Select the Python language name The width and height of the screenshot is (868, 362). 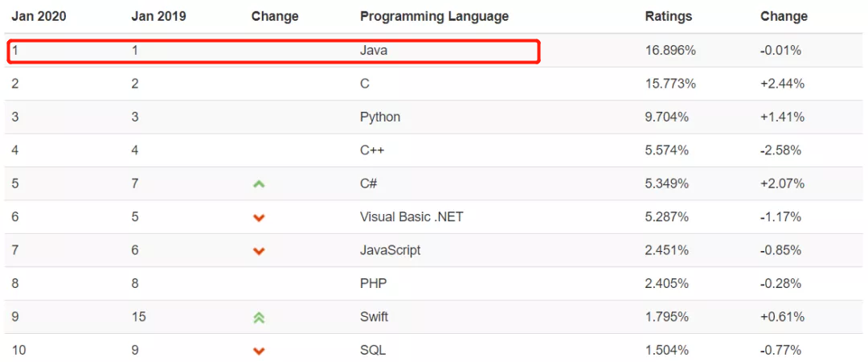click(x=380, y=117)
